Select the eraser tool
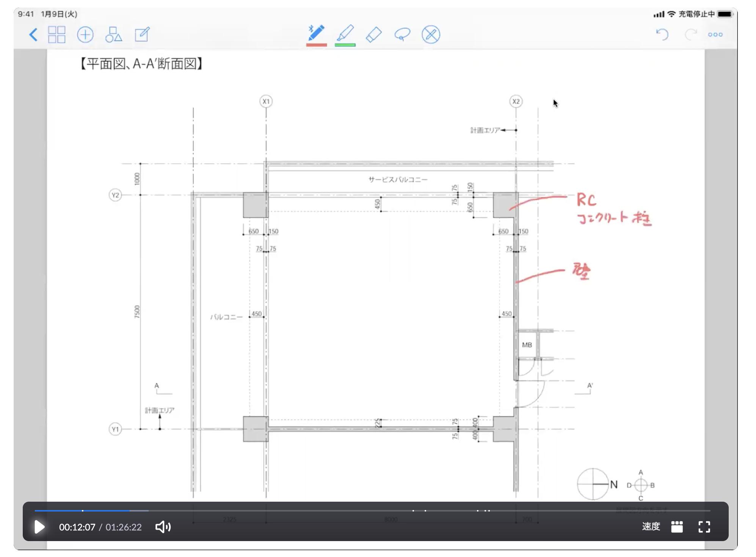756x557 pixels. point(373,34)
